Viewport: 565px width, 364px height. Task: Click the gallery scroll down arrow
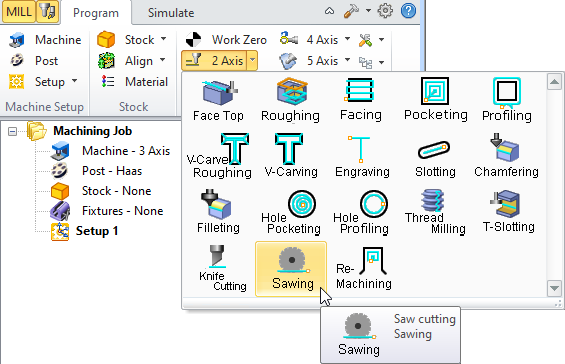point(554,288)
